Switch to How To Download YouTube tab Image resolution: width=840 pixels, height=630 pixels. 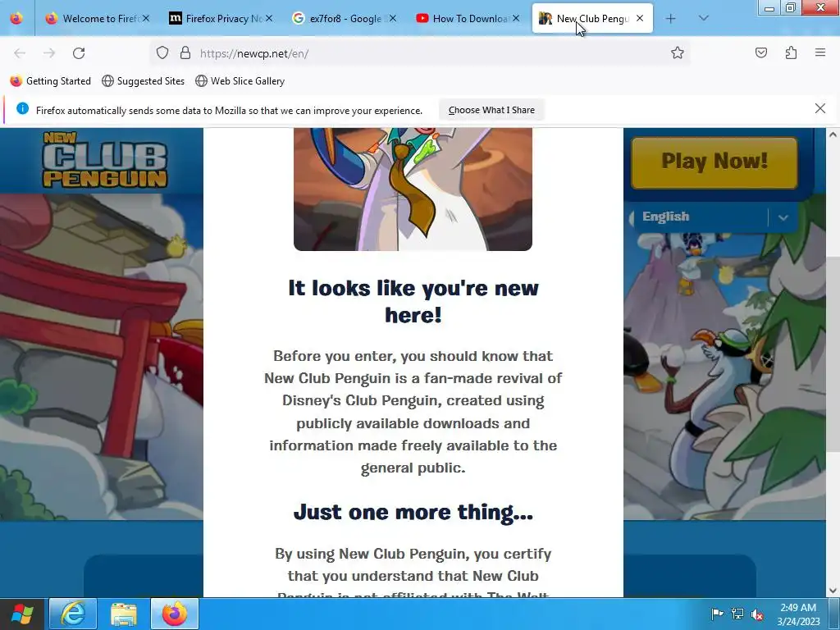467,18
